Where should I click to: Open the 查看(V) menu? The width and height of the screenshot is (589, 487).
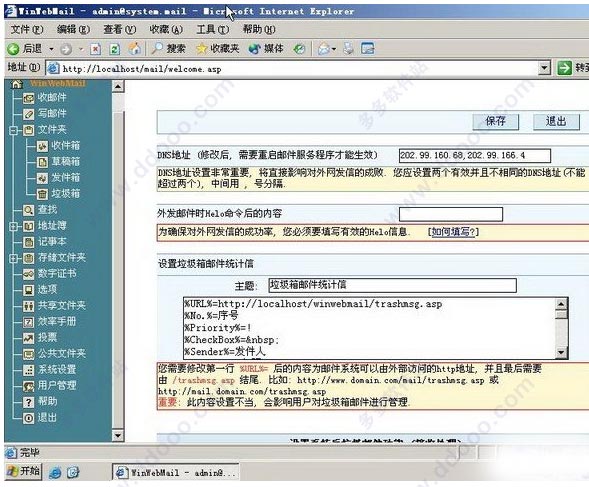click(119, 29)
